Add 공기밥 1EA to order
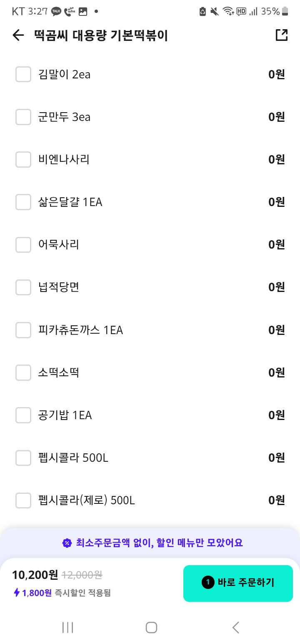The height and width of the screenshot is (644, 300). click(23, 415)
